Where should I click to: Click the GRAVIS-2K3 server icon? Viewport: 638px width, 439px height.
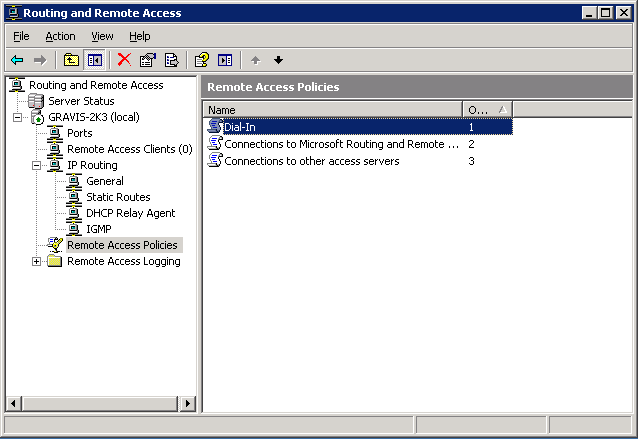(x=37, y=117)
